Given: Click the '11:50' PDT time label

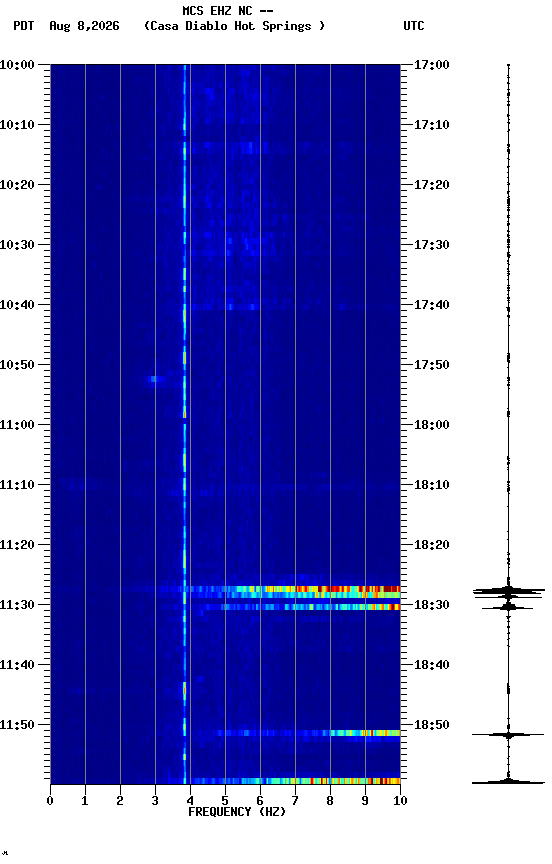Looking at the screenshot, I should pyautogui.click(x=17, y=725).
